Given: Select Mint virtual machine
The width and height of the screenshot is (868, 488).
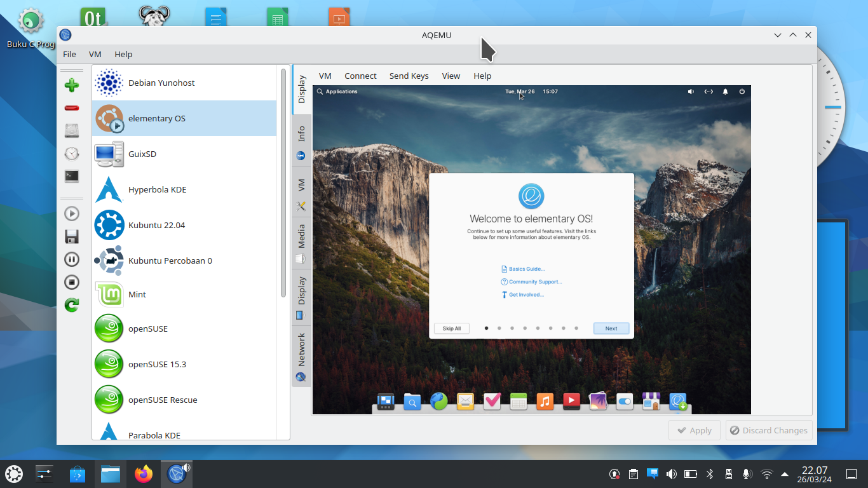Looking at the screenshot, I should pos(184,294).
